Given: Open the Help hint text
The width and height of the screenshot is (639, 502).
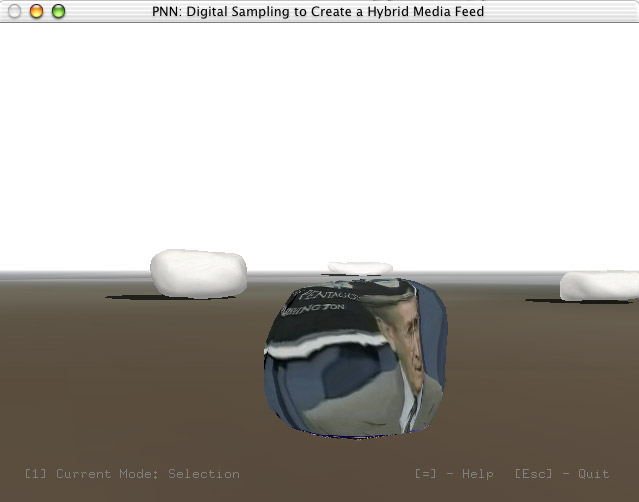Looking at the screenshot, I should pos(454,474).
